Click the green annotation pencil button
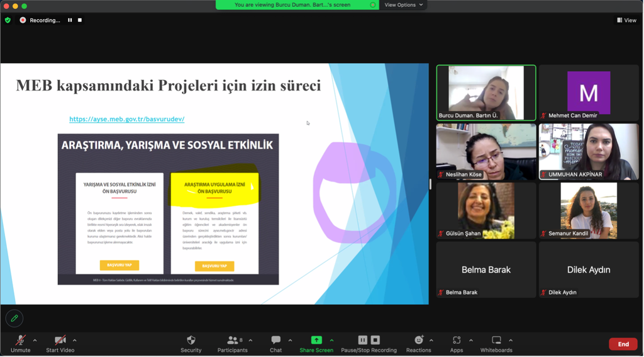The image size is (644, 357). [14, 318]
